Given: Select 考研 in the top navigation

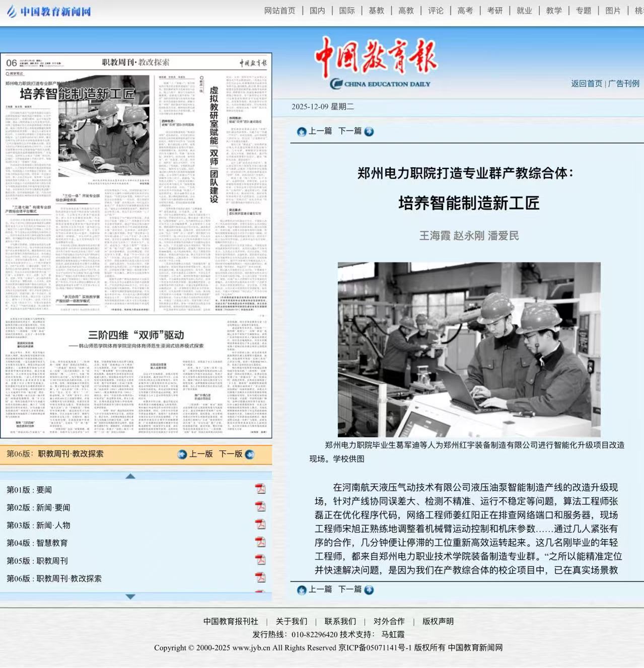Looking at the screenshot, I should click(x=494, y=11).
